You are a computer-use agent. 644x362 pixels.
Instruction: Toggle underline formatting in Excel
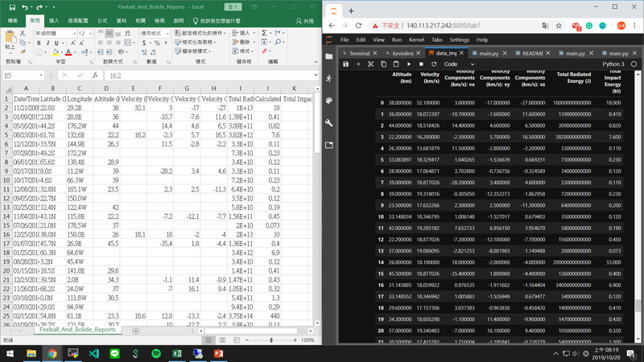coord(56,43)
